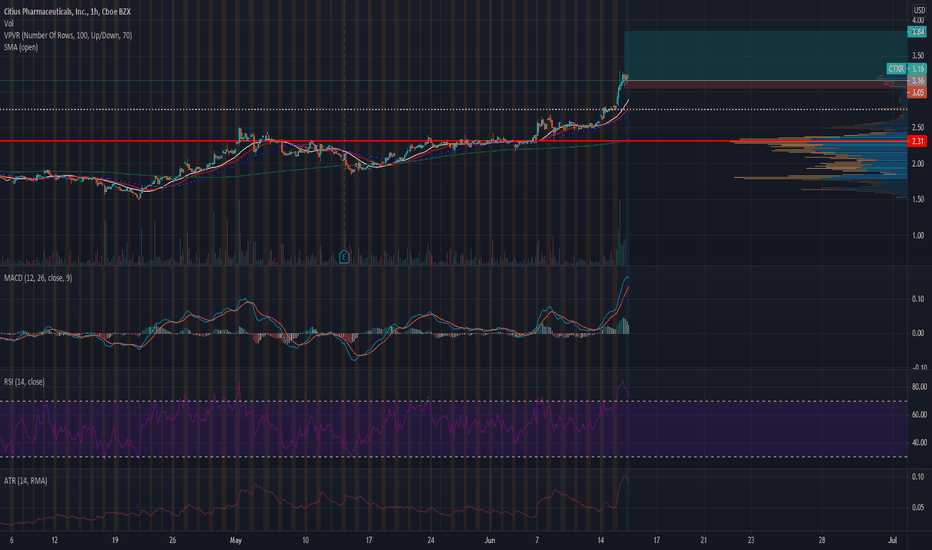Click the MACD 0.00 scale value

[918, 333]
